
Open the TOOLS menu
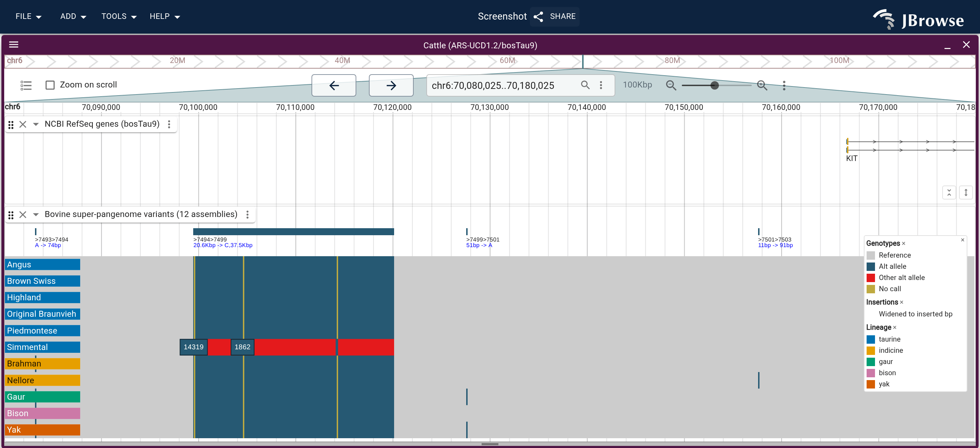tap(119, 16)
